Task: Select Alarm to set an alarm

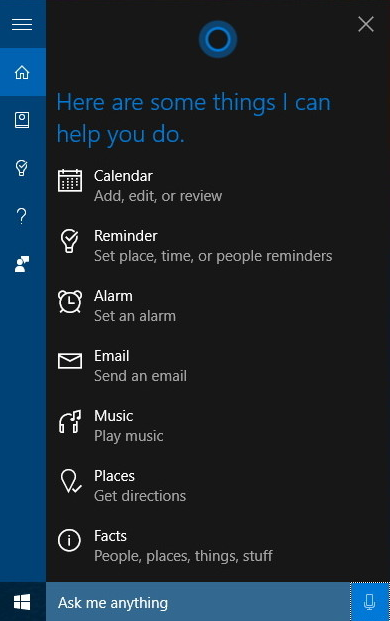Action: (218, 306)
